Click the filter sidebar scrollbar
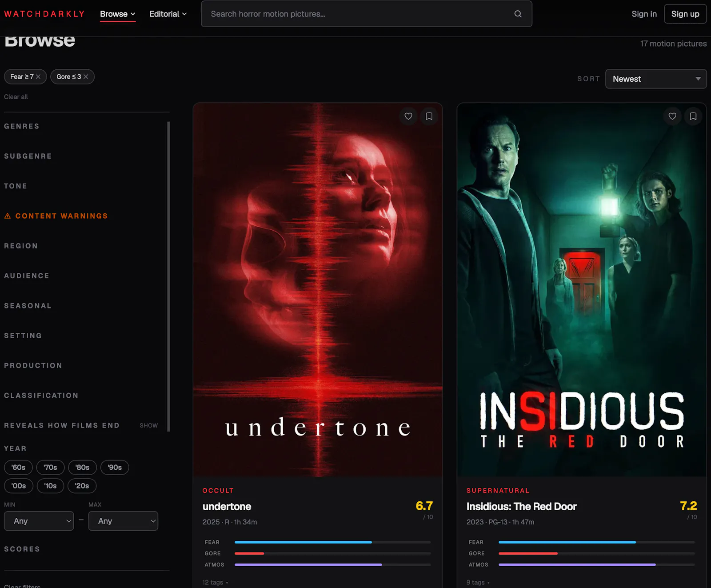 coord(168,276)
